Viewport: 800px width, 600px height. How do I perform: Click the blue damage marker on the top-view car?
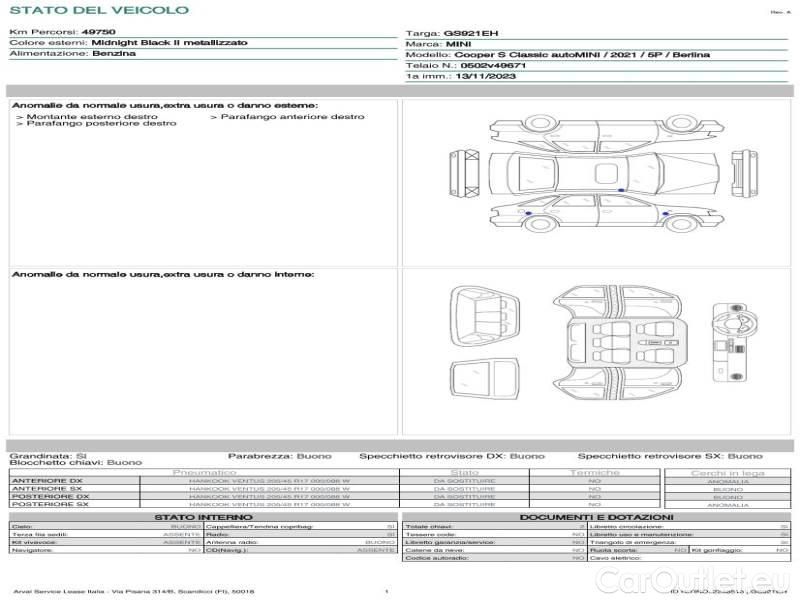click(x=622, y=189)
